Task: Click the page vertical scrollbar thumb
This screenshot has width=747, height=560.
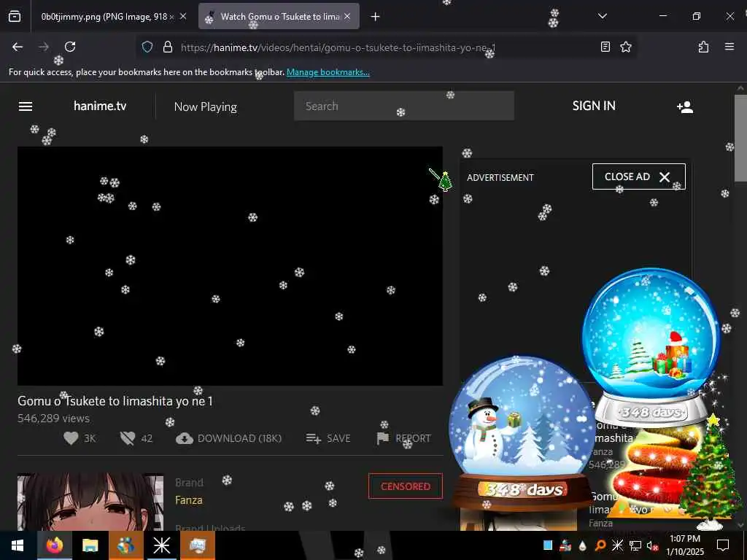Action: (x=740, y=138)
